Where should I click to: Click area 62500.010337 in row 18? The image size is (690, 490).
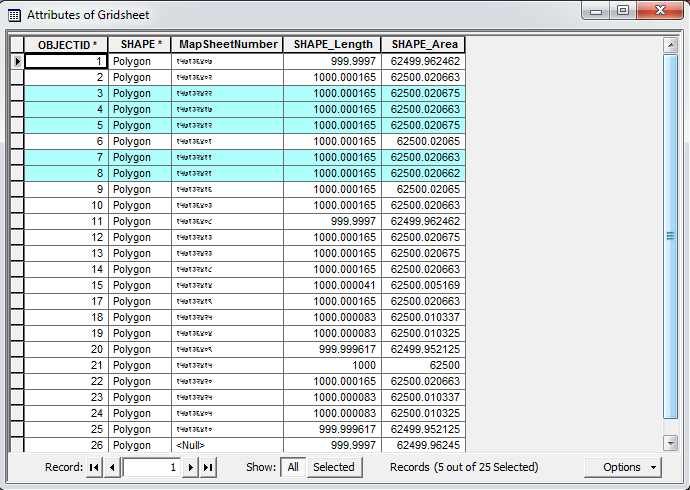point(423,317)
